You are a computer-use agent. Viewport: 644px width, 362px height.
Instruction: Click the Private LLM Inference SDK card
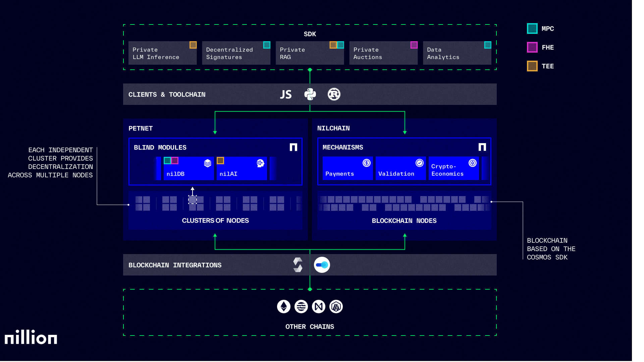(163, 53)
